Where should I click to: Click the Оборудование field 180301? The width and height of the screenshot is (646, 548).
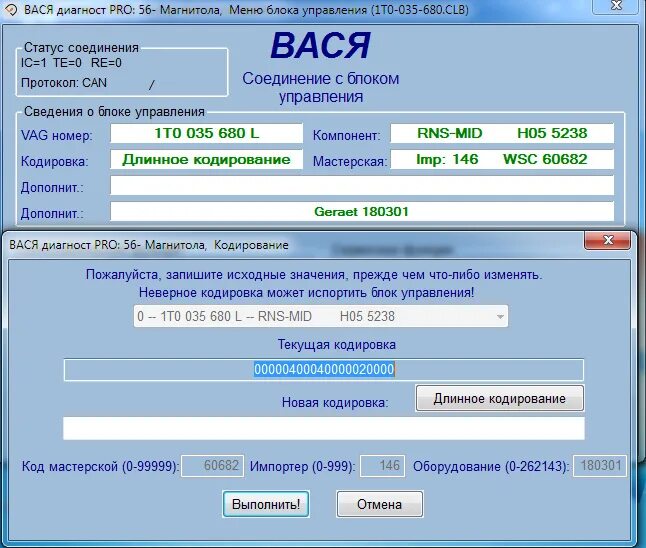[x=600, y=466]
